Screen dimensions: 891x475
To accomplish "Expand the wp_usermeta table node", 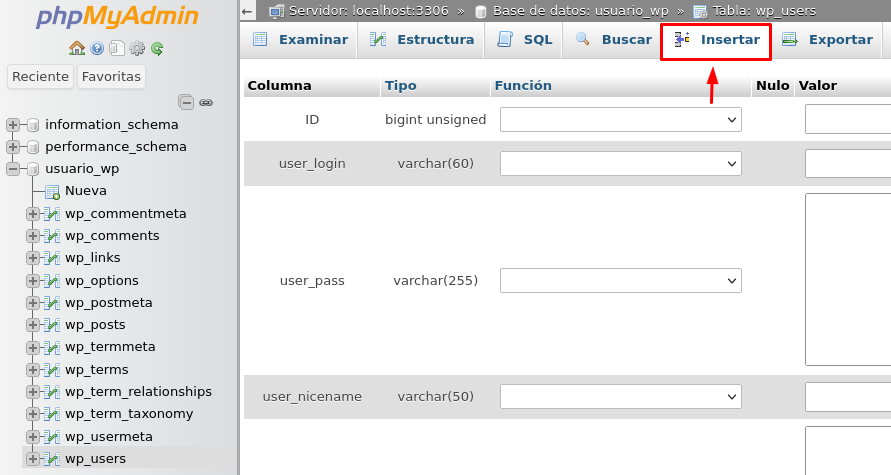I will (x=33, y=437).
